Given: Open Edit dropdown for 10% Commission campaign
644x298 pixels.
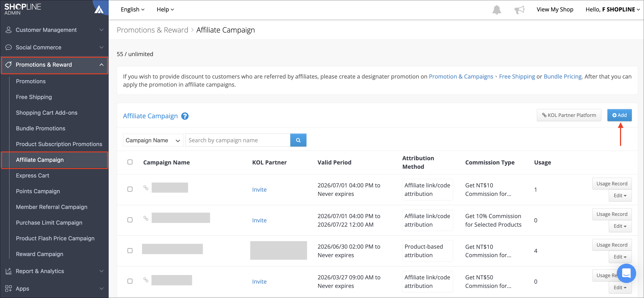Looking at the screenshot, I should (x=620, y=226).
